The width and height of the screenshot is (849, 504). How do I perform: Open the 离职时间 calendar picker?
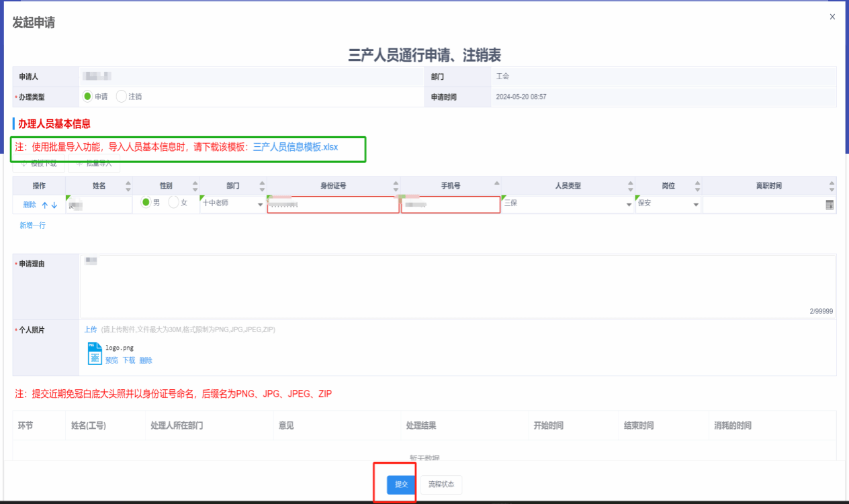pyautogui.click(x=830, y=205)
